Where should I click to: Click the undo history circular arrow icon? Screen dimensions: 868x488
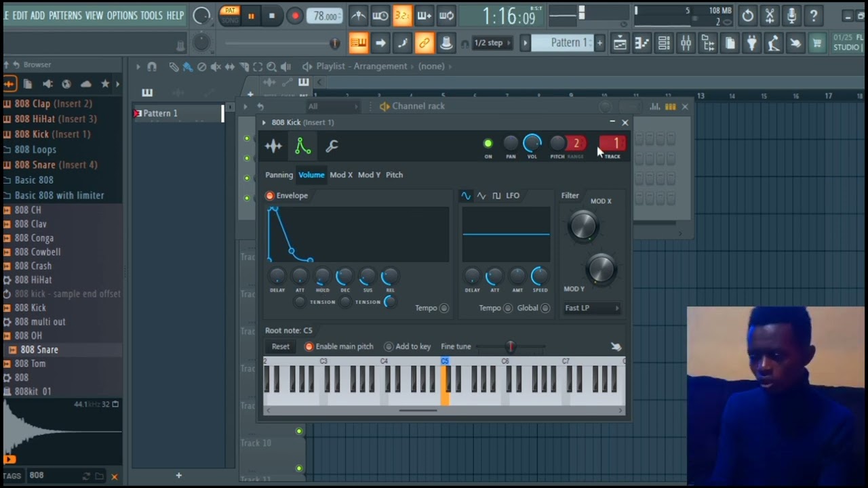pyautogui.click(x=747, y=16)
